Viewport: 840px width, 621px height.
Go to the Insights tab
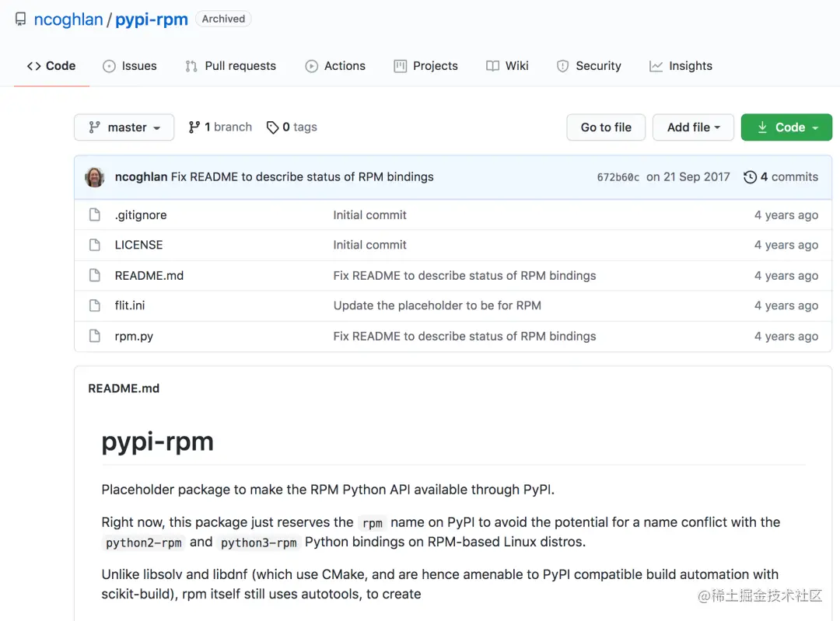681,66
